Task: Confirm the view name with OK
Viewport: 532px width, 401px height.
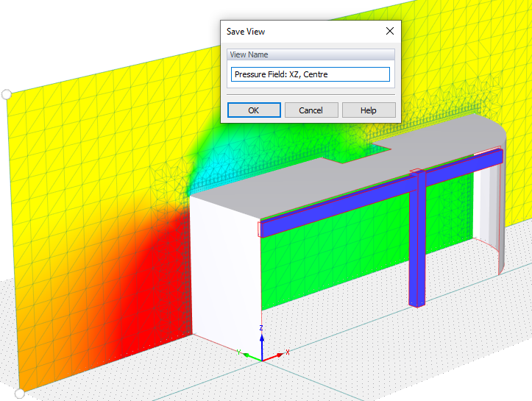Action: [254, 110]
